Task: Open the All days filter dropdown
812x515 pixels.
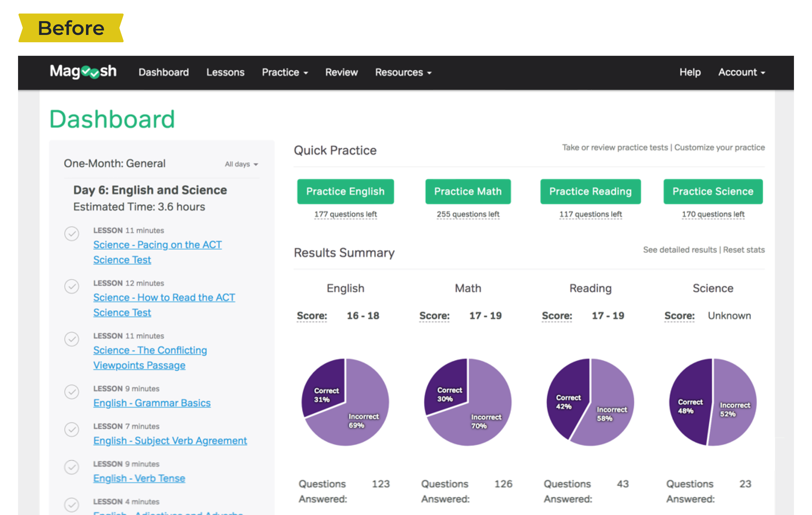Action: pos(241,164)
